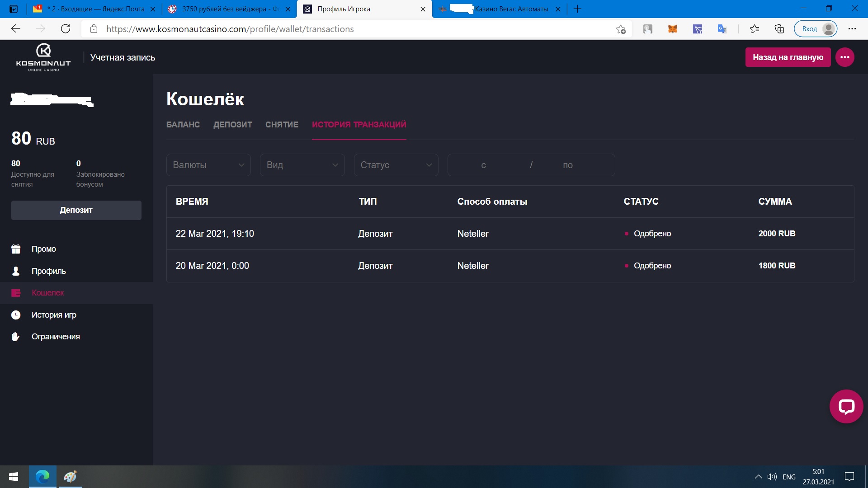Switch to the СНЯТИЕ tab
868x488 pixels.
coord(282,125)
